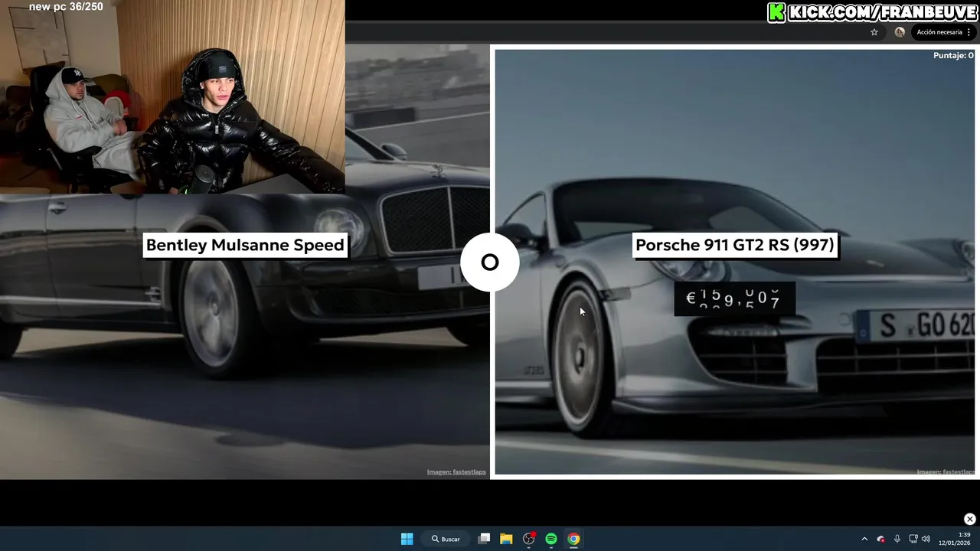
Task: Open the clock showing 1:39 12/01/2026
Action: coord(955,539)
